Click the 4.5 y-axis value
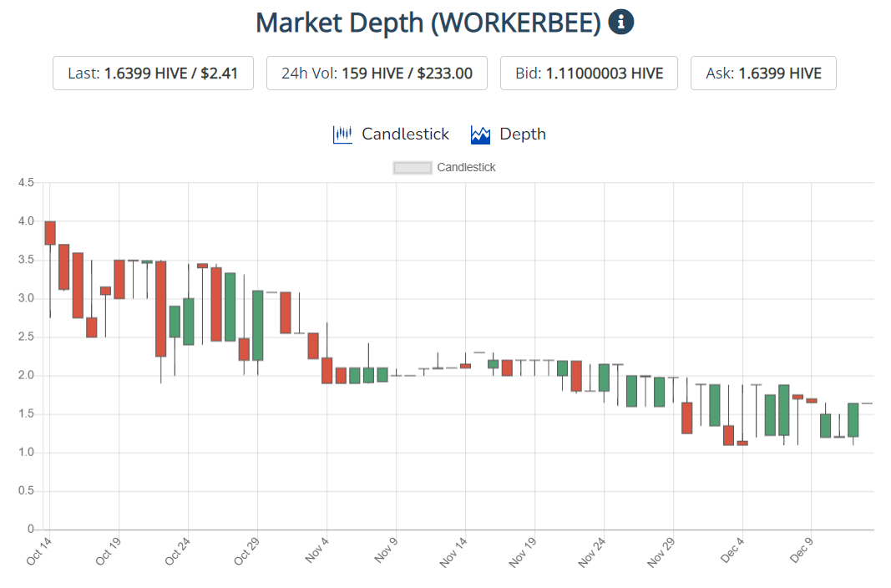The height and width of the screenshot is (588, 891). tap(26, 182)
